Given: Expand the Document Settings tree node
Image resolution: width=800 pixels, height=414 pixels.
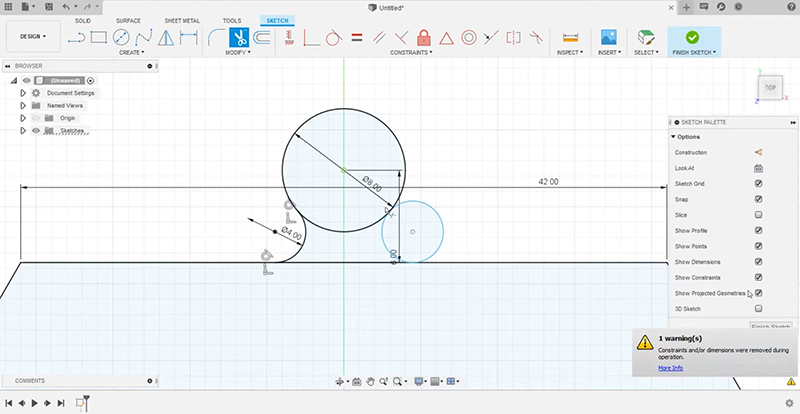Looking at the screenshot, I should click(22, 92).
